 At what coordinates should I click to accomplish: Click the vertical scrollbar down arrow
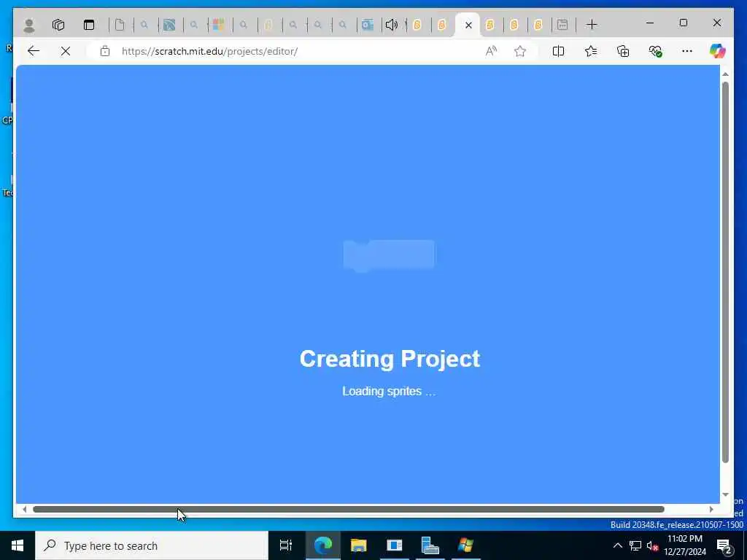pyautogui.click(x=725, y=495)
